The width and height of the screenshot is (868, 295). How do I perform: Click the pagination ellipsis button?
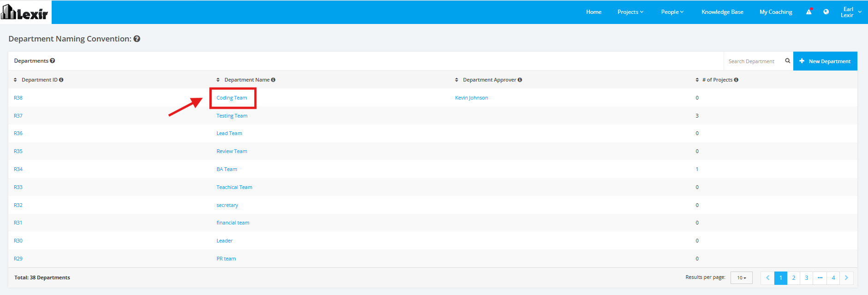(x=820, y=278)
